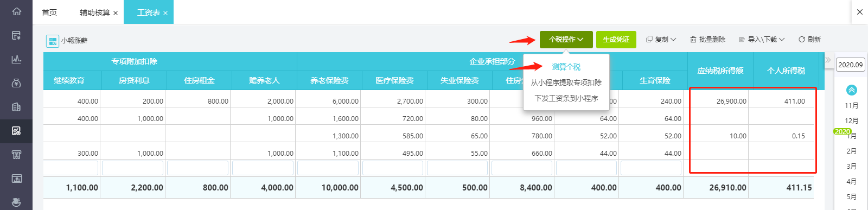The height and width of the screenshot is (210, 868).
Task: Click 批量删除 button
Action: tap(707, 40)
